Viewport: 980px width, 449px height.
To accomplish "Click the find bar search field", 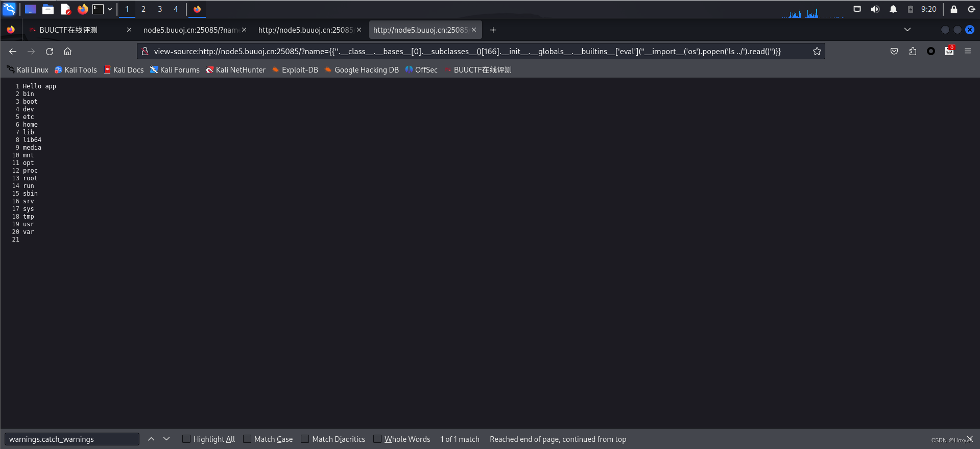I will [72, 439].
